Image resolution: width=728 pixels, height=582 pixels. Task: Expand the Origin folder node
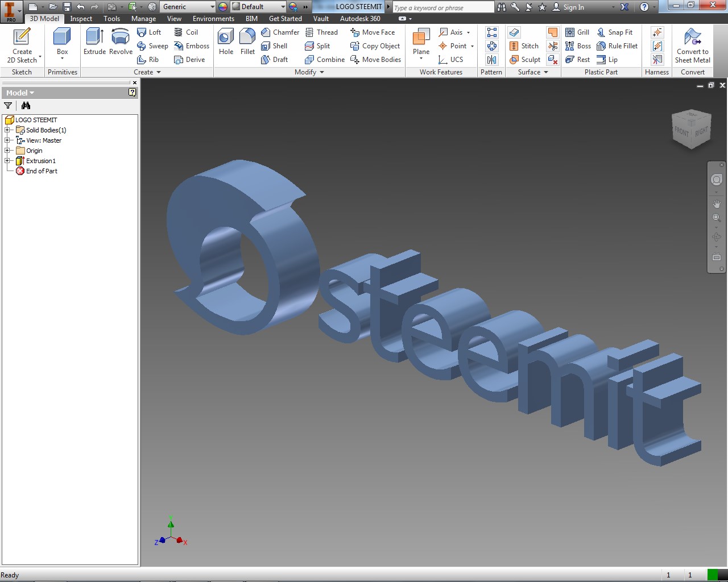tap(7, 151)
